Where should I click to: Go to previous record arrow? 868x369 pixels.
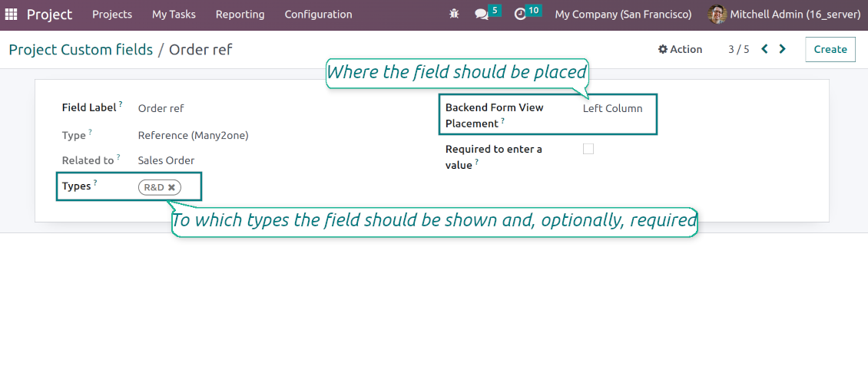(x=764, y=49)
